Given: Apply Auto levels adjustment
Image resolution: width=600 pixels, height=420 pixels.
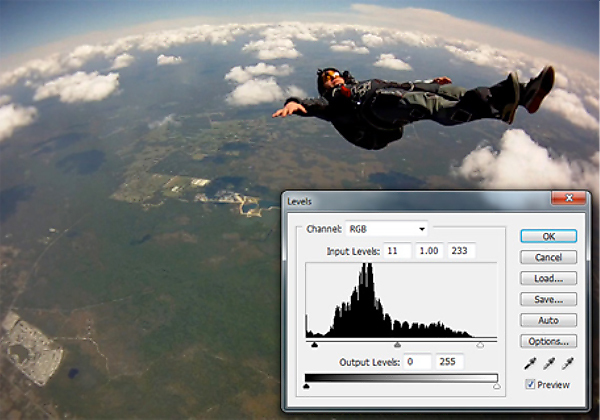Looking at the screenshot, I should click(x=548, y=320).
